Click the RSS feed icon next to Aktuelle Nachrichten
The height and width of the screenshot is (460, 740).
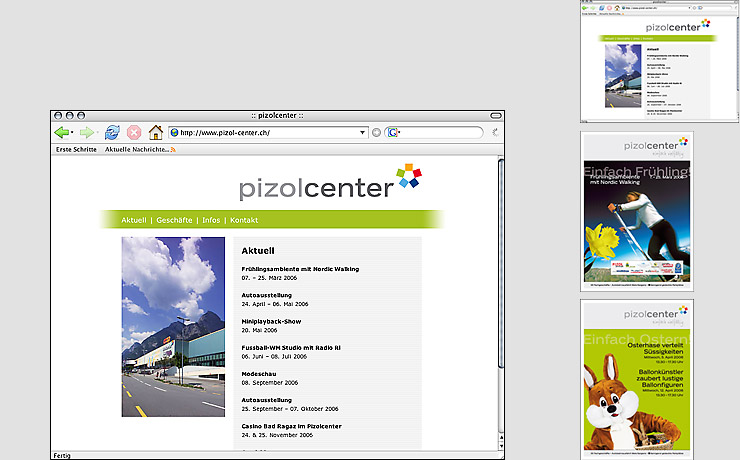point(173,150)
